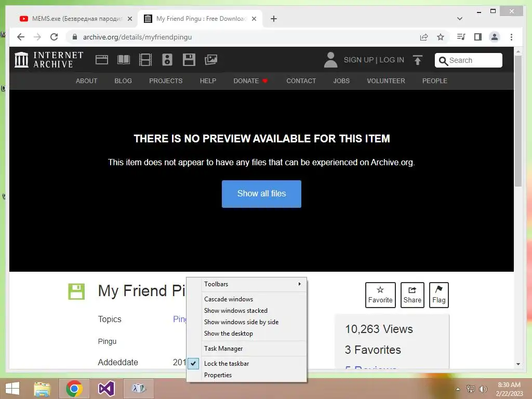Select Cascade windows
532x399 pixels.
click(247, 299)
